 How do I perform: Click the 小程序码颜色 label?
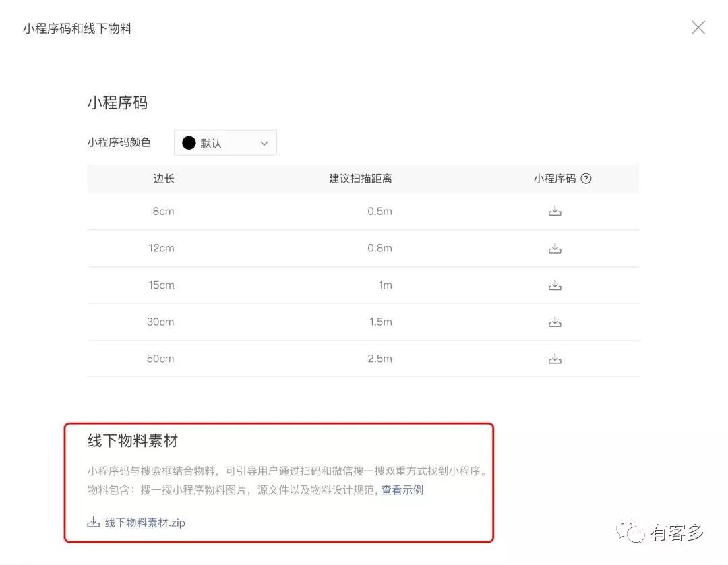point(119,142)
